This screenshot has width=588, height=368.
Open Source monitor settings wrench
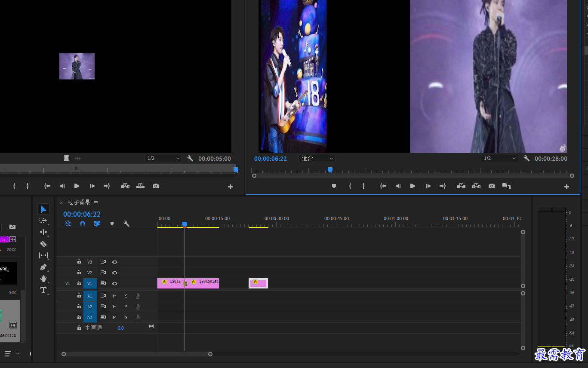(x=190, y=158)
